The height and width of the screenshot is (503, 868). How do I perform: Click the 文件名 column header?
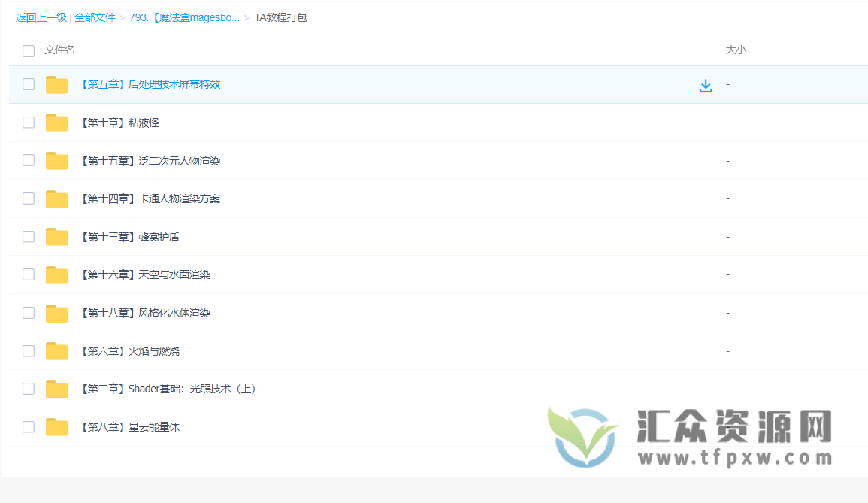[x=60, y=50]
